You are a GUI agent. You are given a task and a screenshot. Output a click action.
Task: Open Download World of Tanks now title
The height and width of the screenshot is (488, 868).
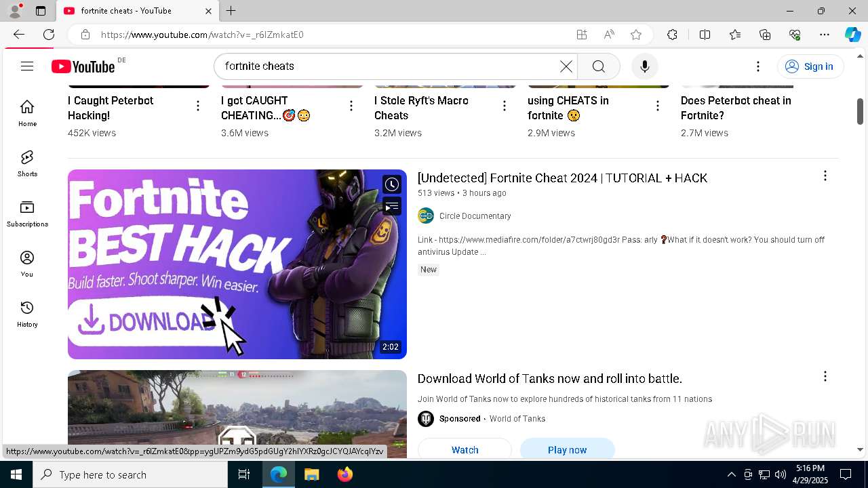pyautogui.click(x=550, y=378)
